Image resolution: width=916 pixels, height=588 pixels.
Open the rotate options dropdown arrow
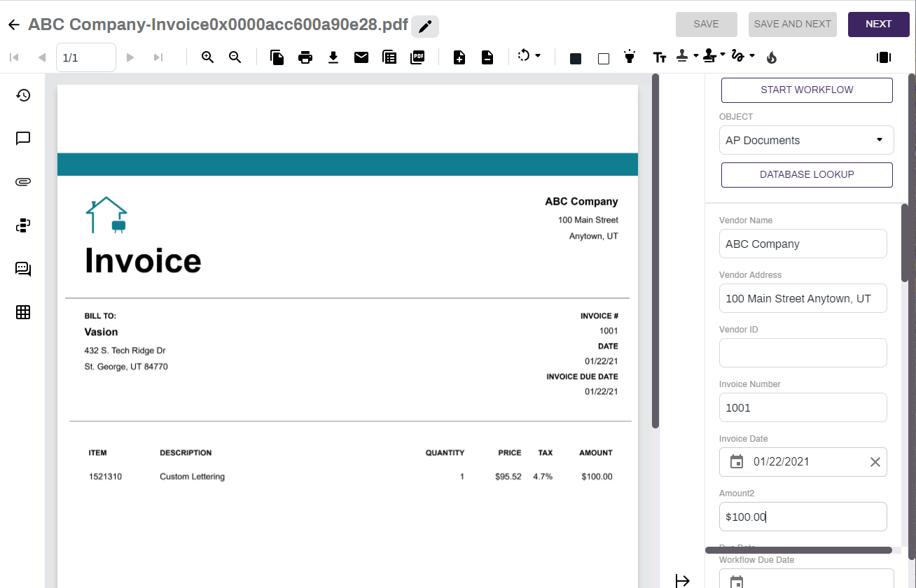point(538,55)
